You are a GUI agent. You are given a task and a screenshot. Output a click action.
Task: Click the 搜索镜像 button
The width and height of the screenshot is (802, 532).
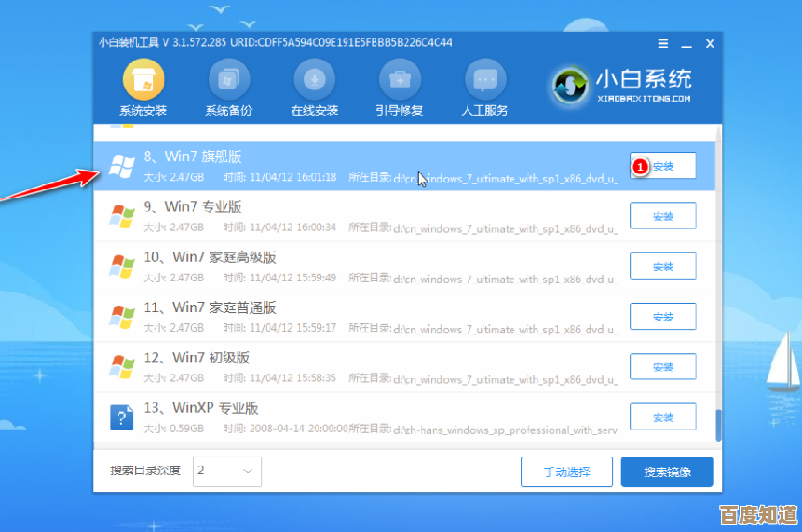click(667, 471)
